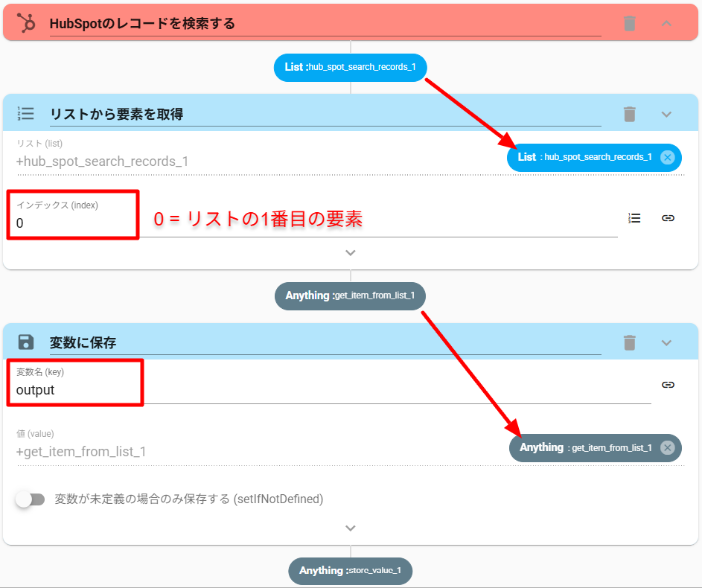Show more options below the index field
702x588 pixels.
351,253
